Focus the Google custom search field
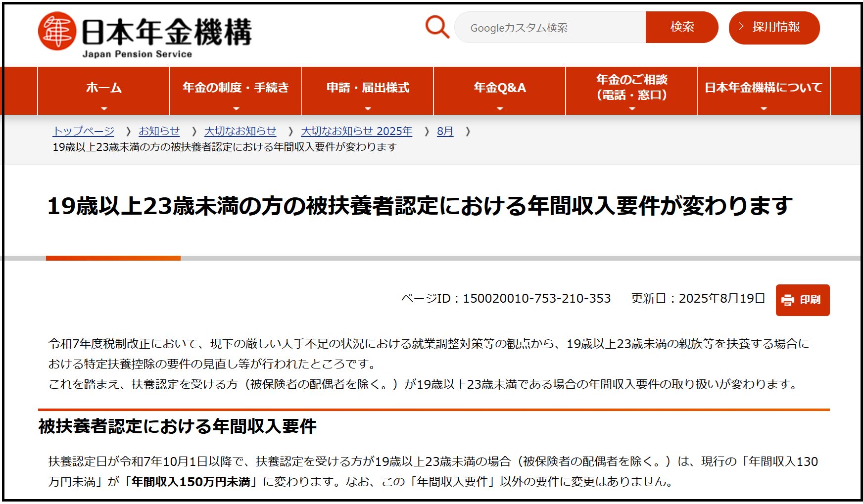The width and height of the screenshot is (863, 504). point(549,28)
